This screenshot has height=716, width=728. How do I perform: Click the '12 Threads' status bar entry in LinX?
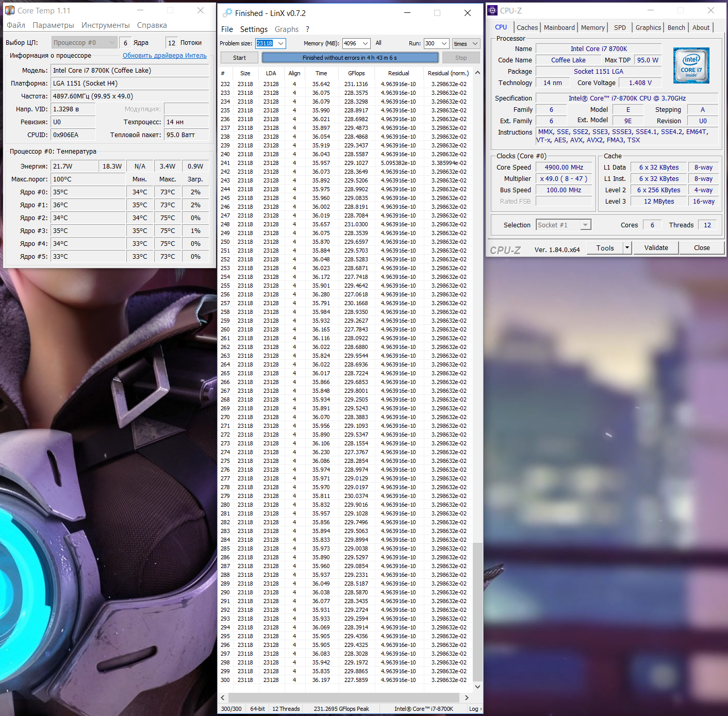(286, 709)
